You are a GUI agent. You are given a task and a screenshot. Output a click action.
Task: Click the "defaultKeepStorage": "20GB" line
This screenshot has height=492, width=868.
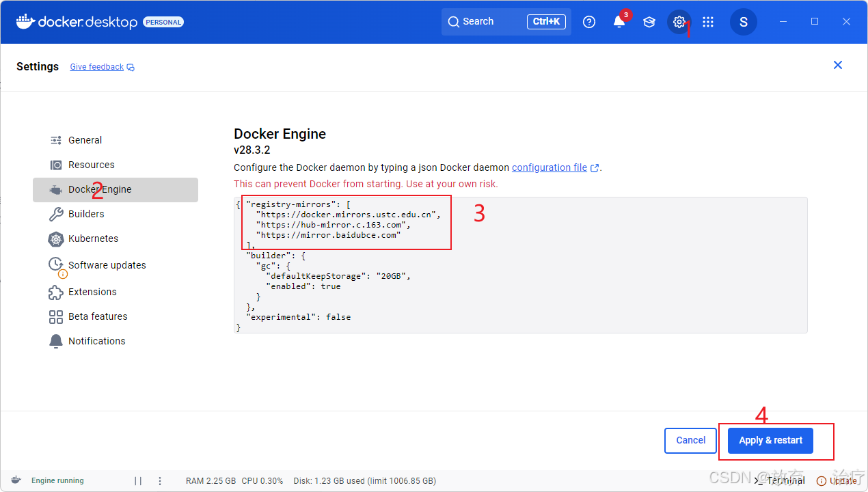(x=338, y=276)
